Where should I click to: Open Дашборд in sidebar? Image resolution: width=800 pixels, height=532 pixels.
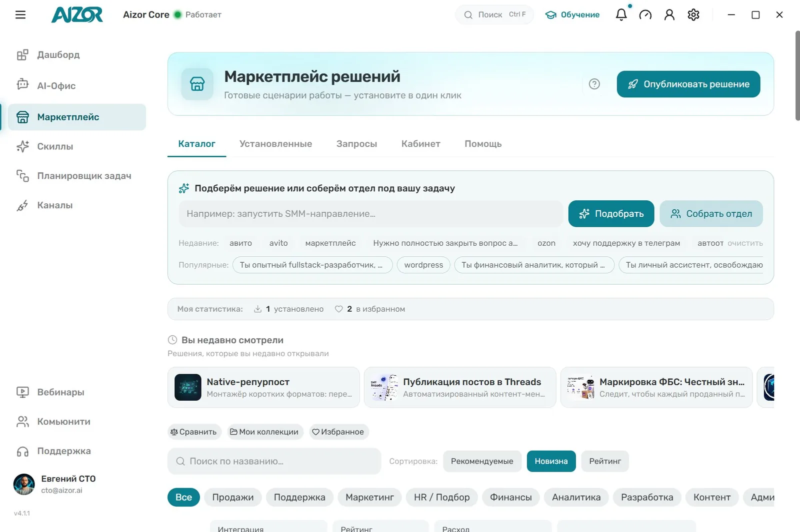(77, 55)
